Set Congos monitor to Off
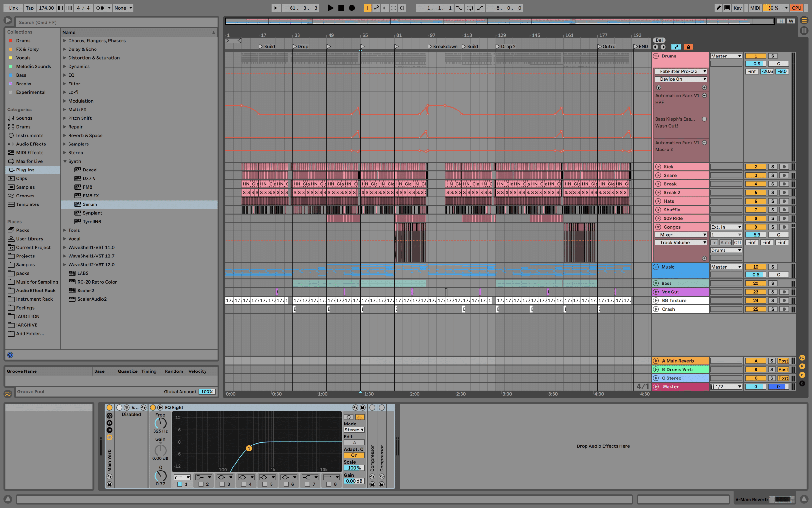This screenshot has height=508, width=812. click(737, 243)
